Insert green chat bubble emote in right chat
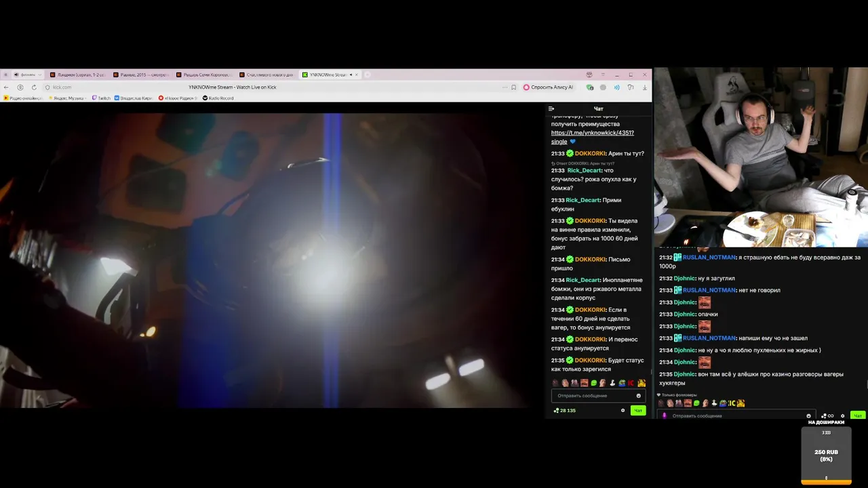The height and width of the screenshot is (488, 868). coord(696,403)
